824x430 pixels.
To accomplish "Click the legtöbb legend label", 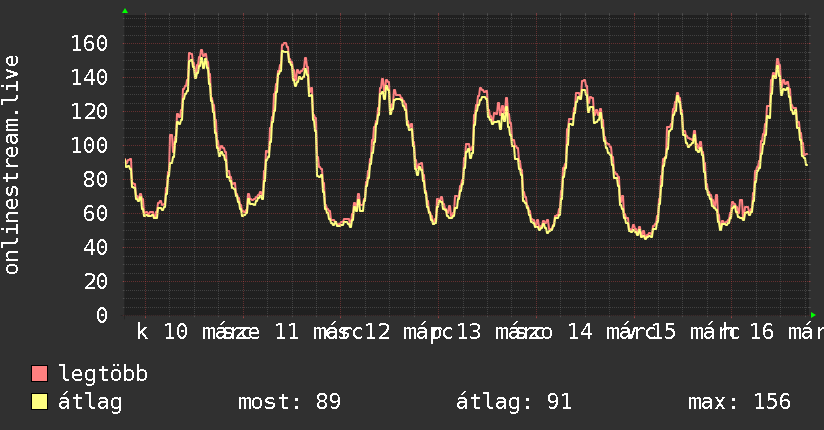I will pos(103,373).
